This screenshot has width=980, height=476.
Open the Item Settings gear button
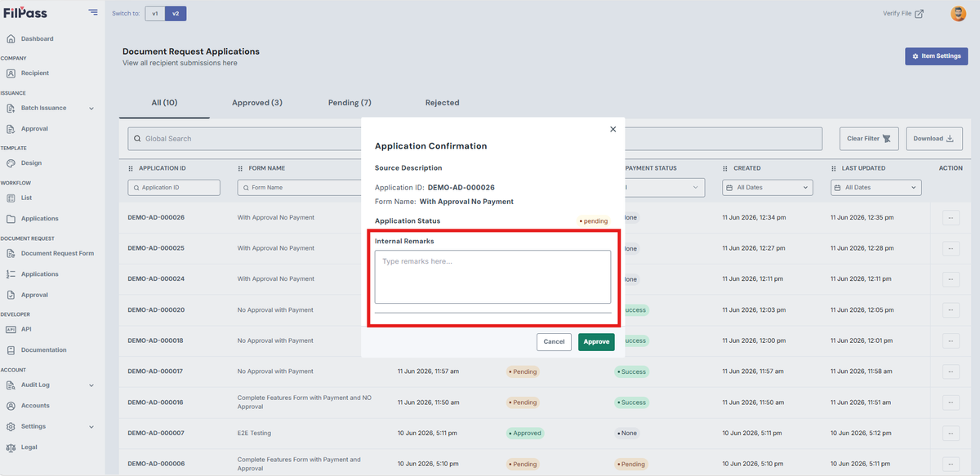click(x=936, y=56)
